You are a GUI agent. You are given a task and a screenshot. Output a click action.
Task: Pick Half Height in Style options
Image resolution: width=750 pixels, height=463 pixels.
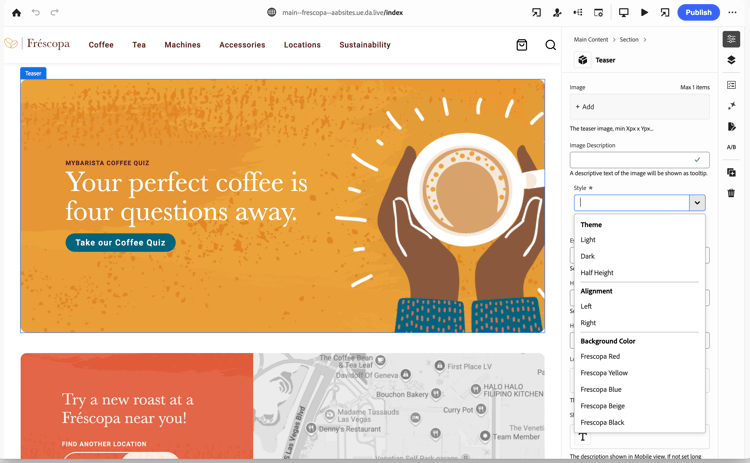(x=597, y=273)
